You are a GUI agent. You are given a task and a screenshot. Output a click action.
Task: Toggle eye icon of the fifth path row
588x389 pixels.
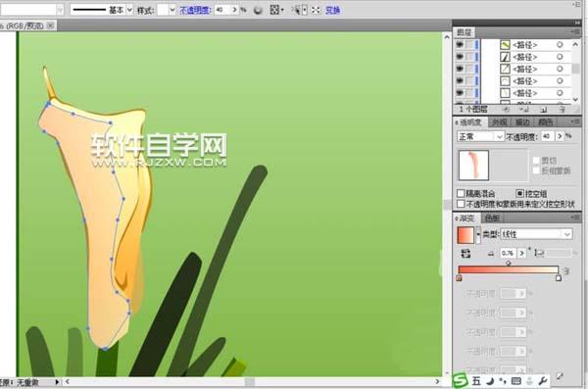[x=460, y=93]
